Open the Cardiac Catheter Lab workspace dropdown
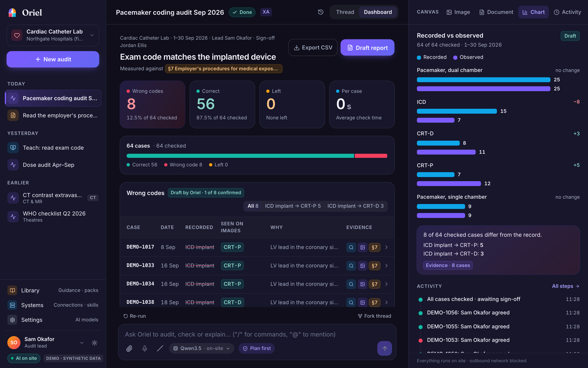 pyautogui.click(x=53, y=35)
